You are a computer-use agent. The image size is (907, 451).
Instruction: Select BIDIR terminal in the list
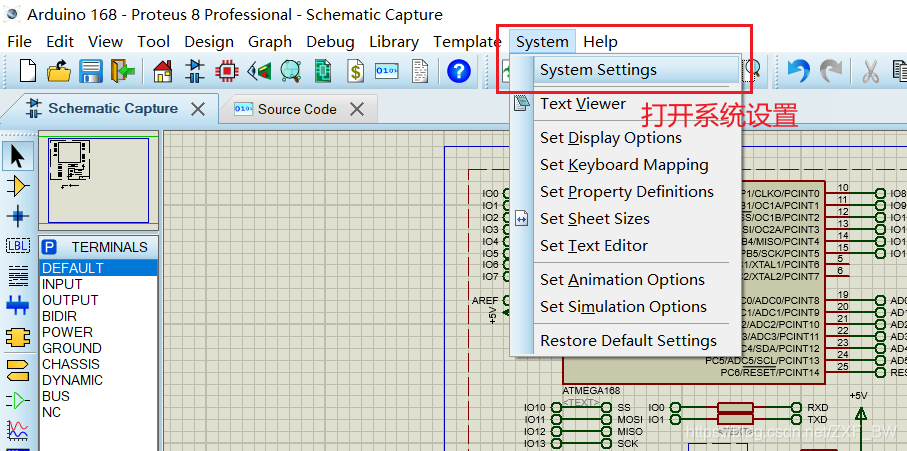point(98,316)
